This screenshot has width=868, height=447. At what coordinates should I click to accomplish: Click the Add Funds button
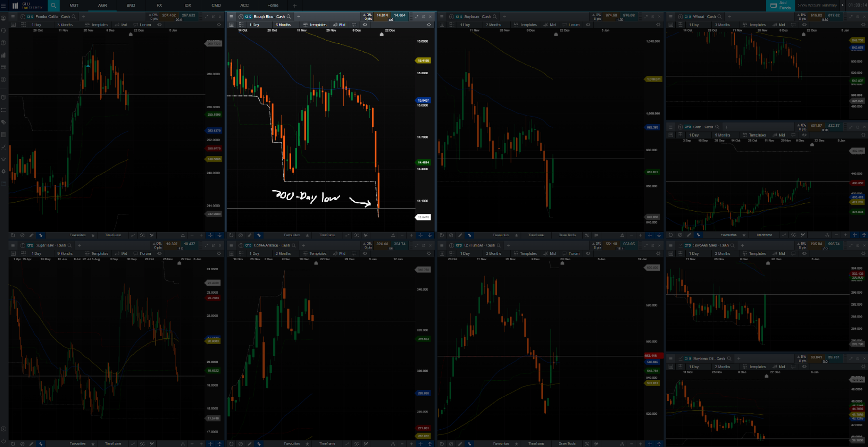tap(781, 6)
